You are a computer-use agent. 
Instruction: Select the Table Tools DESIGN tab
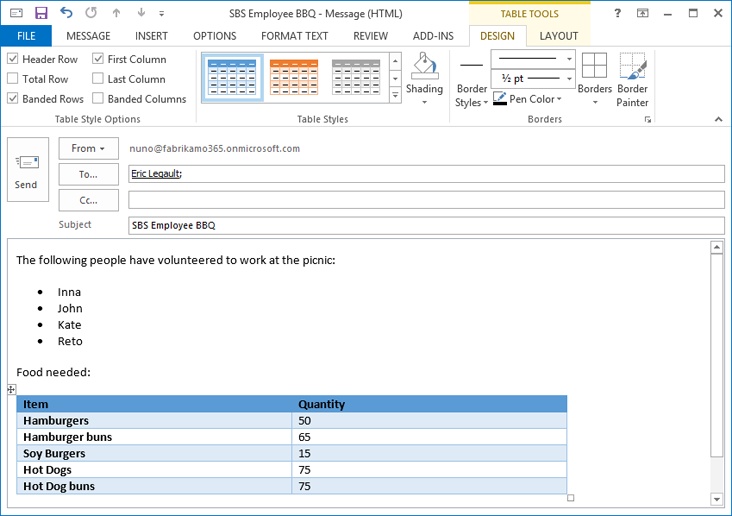coord(497,36)
